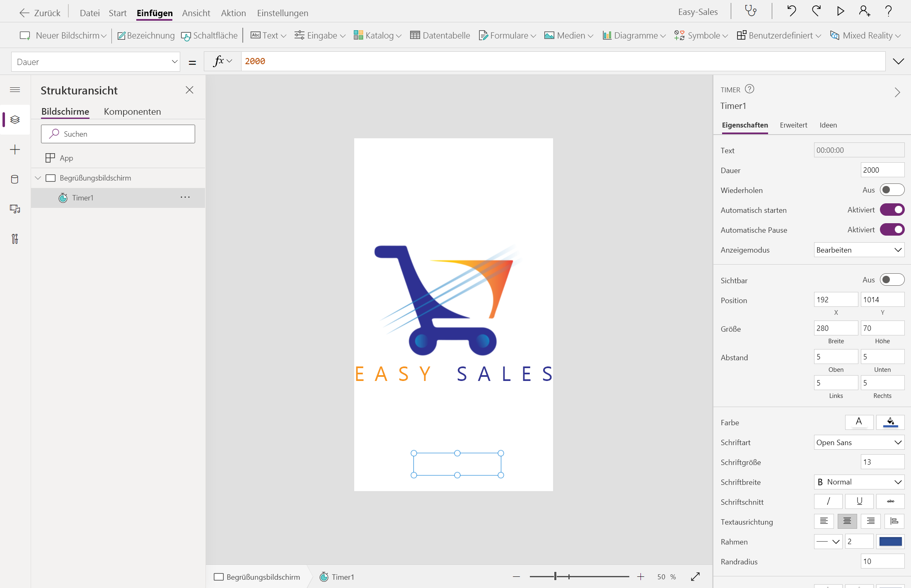Switch to the Erweitert tab

pyautogui.click(x=793, y=125)
